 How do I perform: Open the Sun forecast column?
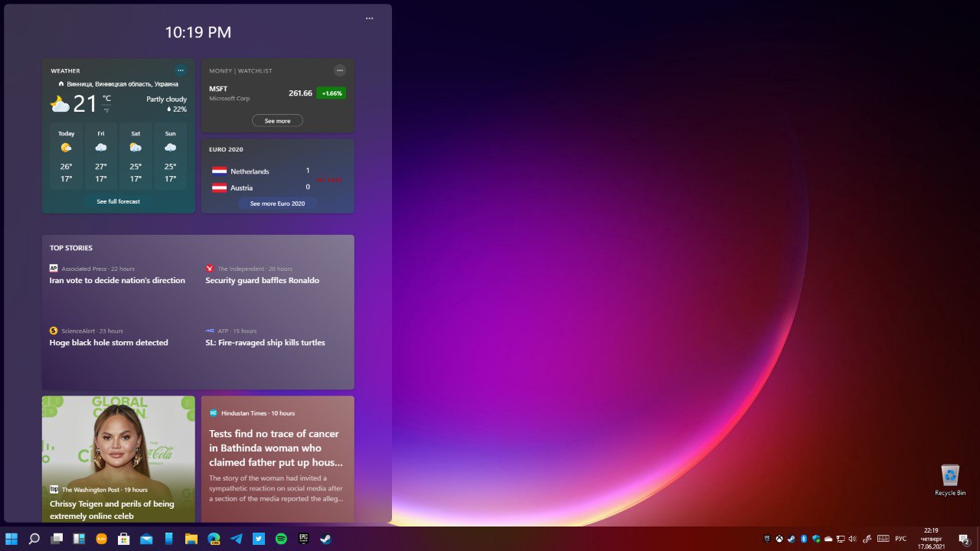point(170,156)
